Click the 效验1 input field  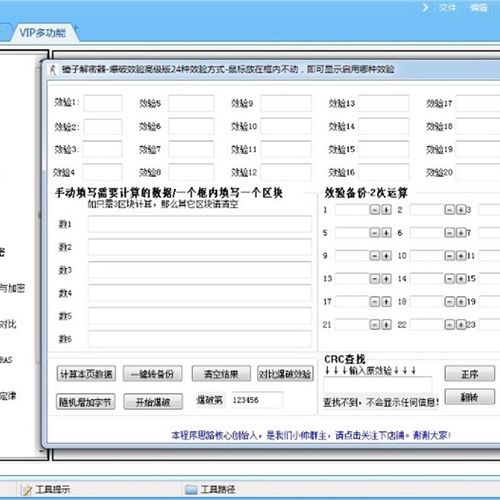tap(103, 103)
